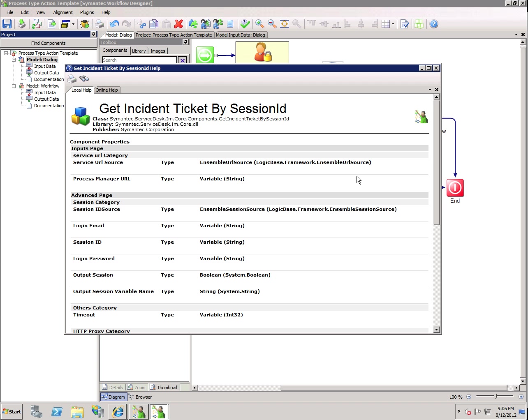Open the View menu
The height and width of the screenshot is (420, 528).
[41, 12]
